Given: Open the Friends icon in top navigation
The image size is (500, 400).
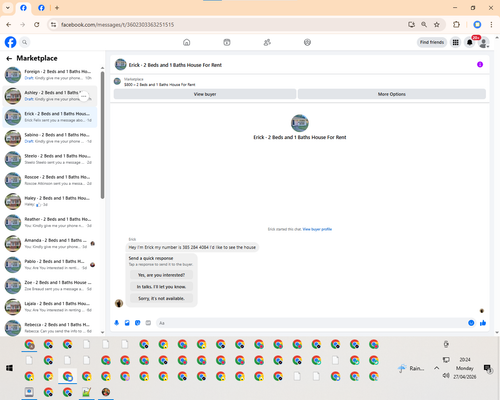Looking at the screenshot, I should coord(267,42).
